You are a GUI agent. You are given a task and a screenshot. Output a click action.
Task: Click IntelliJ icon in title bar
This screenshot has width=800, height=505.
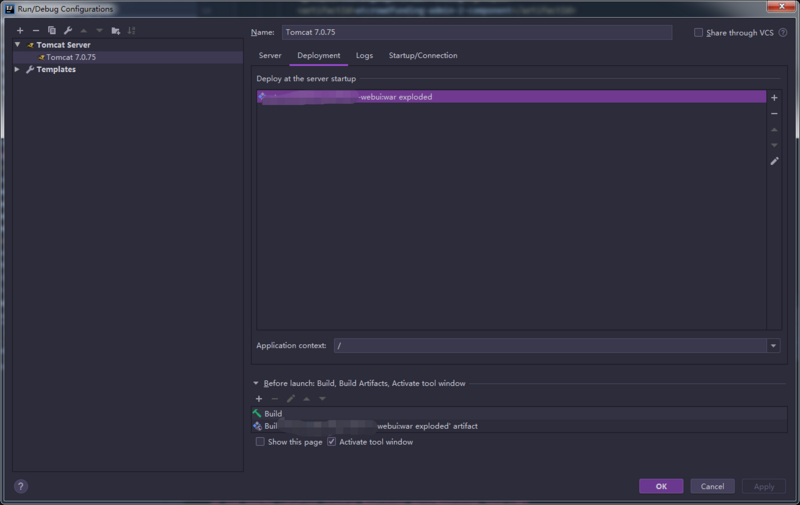(x=10, y=9)
